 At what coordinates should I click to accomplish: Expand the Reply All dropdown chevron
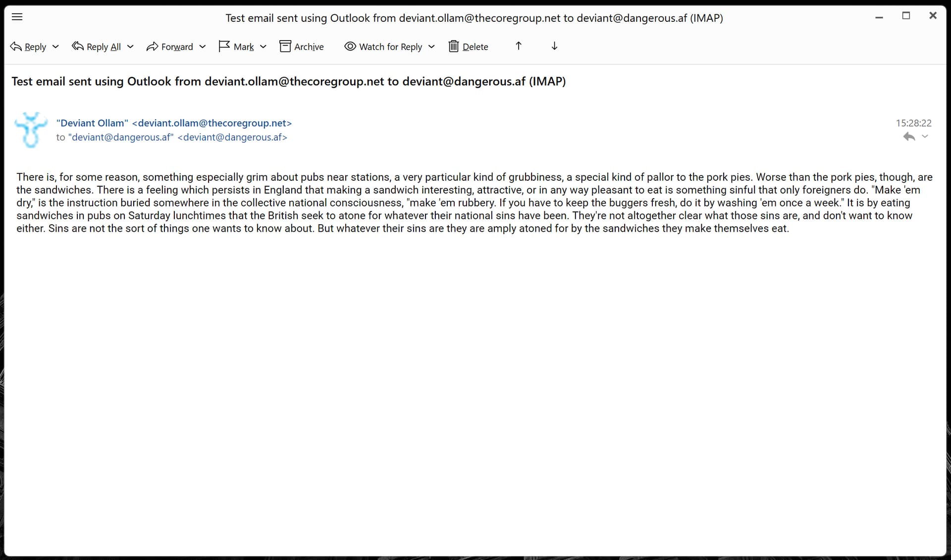point(130,47)
